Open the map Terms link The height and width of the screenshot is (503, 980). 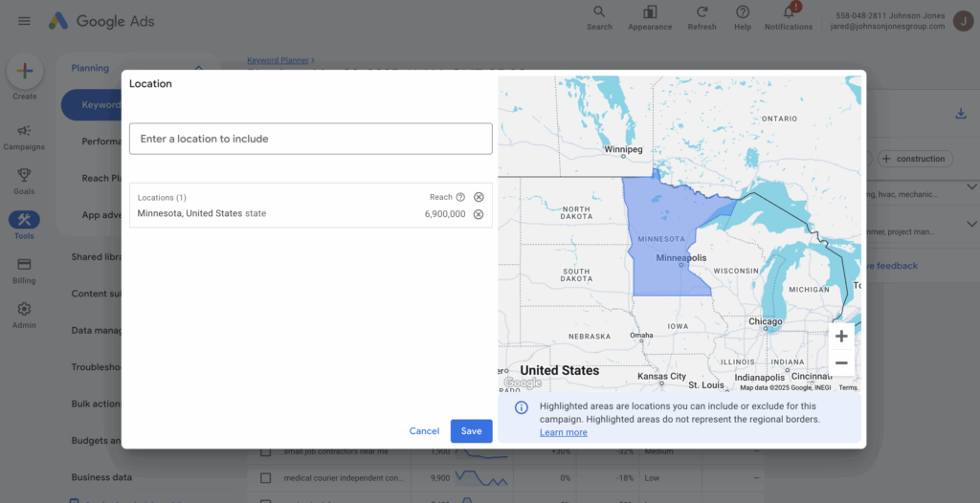[848, 388]
